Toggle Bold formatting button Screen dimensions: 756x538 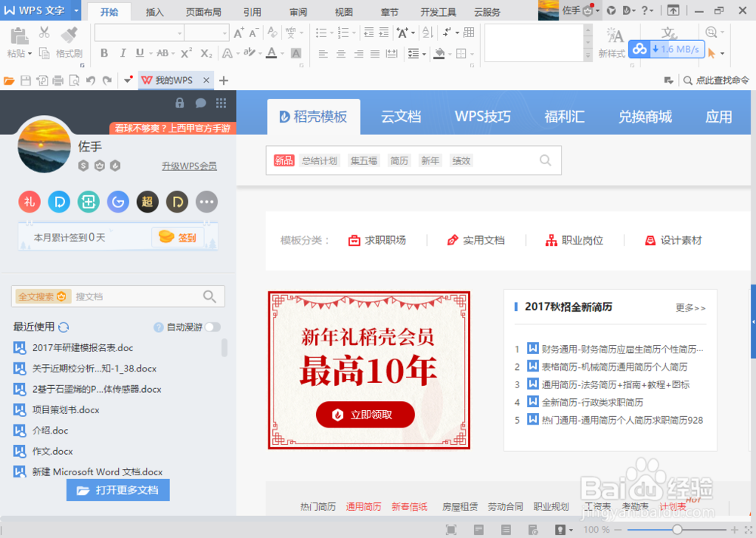click(x=104, y=53)
